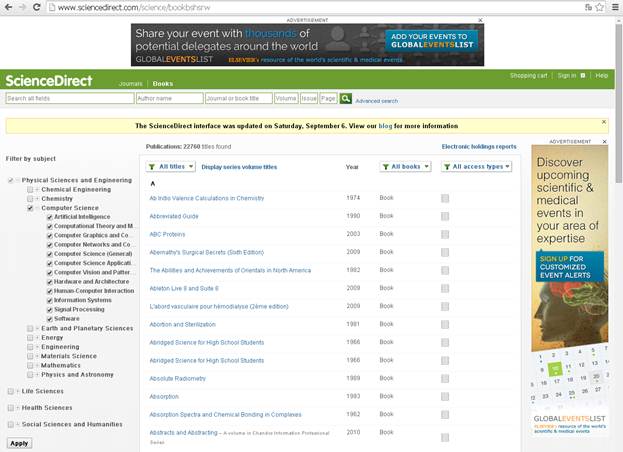The image size is (623, 452).
Task: Reload the page with refresh icon
Action: (x=36, y=7)
